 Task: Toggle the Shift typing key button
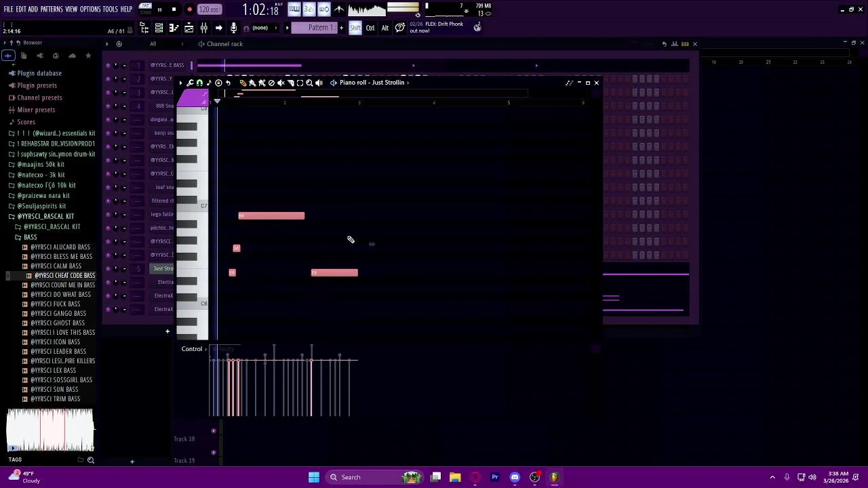pos(355,28)
